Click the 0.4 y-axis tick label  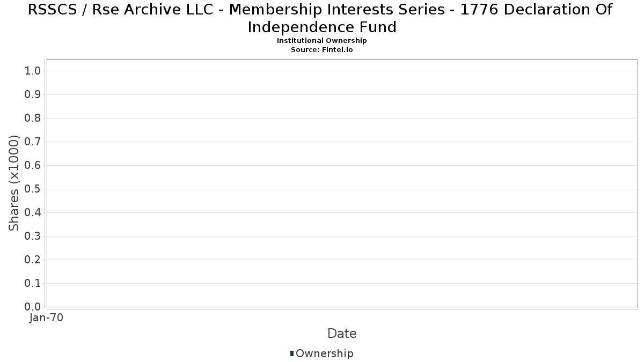click(x=33, y=213)
